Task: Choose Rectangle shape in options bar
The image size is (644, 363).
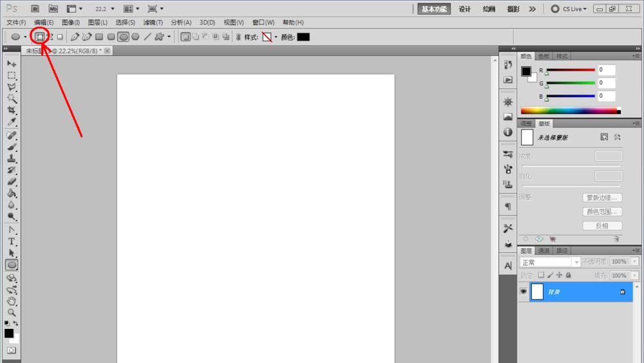Action: [99, 37]
